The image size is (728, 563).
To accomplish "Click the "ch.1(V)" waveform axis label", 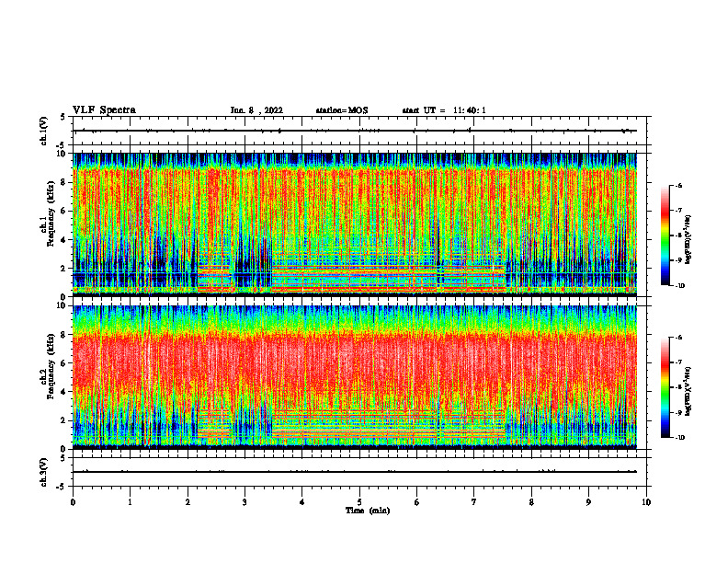I will [44, 131].
